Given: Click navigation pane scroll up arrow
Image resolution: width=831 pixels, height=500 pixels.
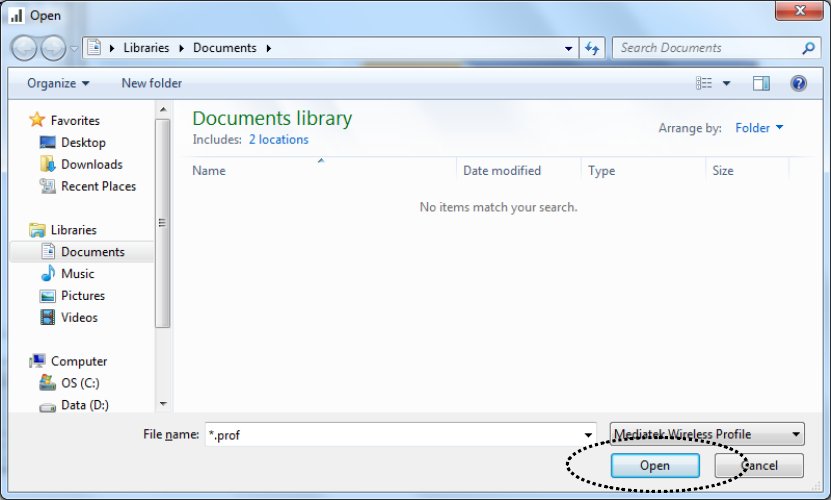Looking at the screenshot, I should coord(163,109).
